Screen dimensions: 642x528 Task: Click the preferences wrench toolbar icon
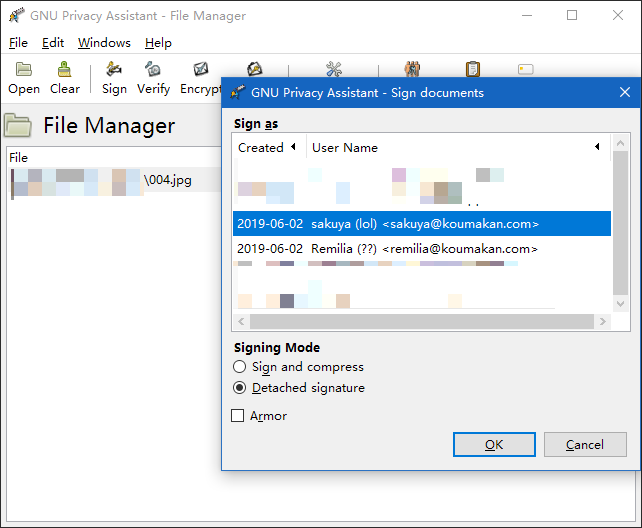(x=333, y=69)
